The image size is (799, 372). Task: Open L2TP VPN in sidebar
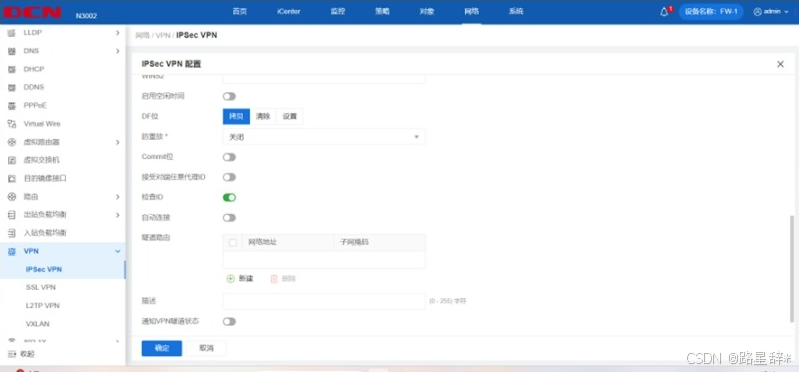pos(43,306)
